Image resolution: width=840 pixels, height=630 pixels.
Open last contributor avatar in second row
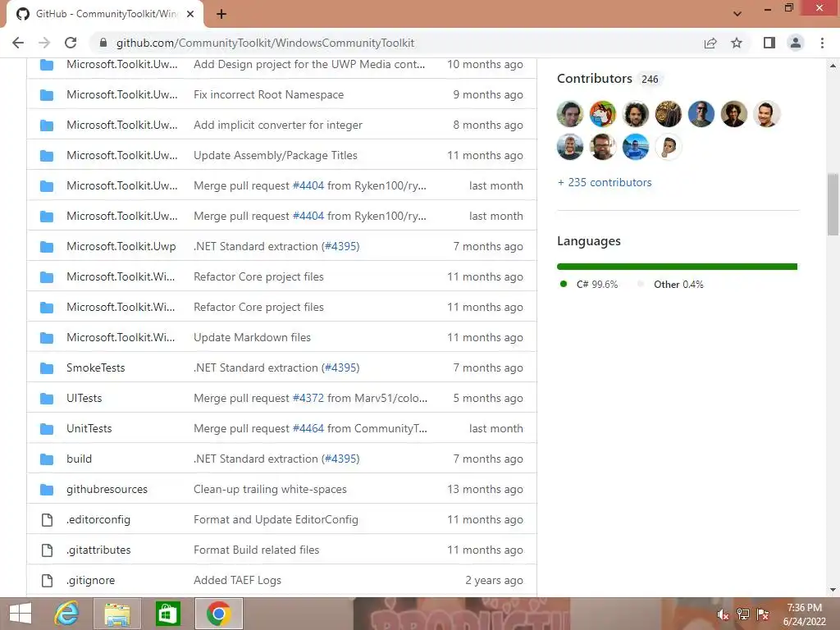tap(668, 146)
